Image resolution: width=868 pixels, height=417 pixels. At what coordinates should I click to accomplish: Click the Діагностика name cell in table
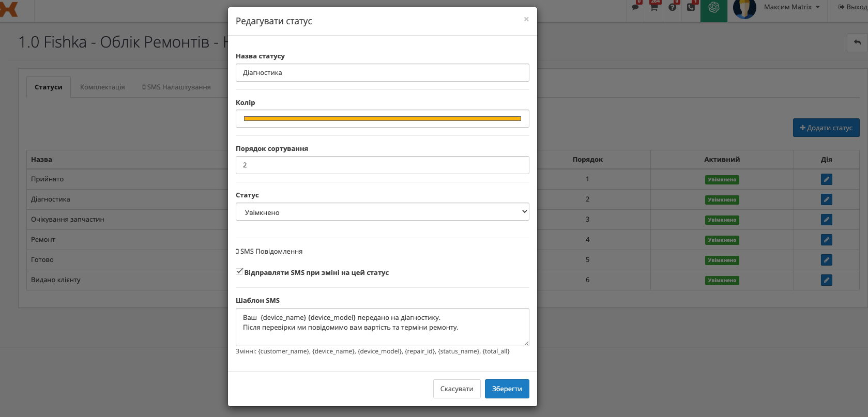[x=51, y=199]
